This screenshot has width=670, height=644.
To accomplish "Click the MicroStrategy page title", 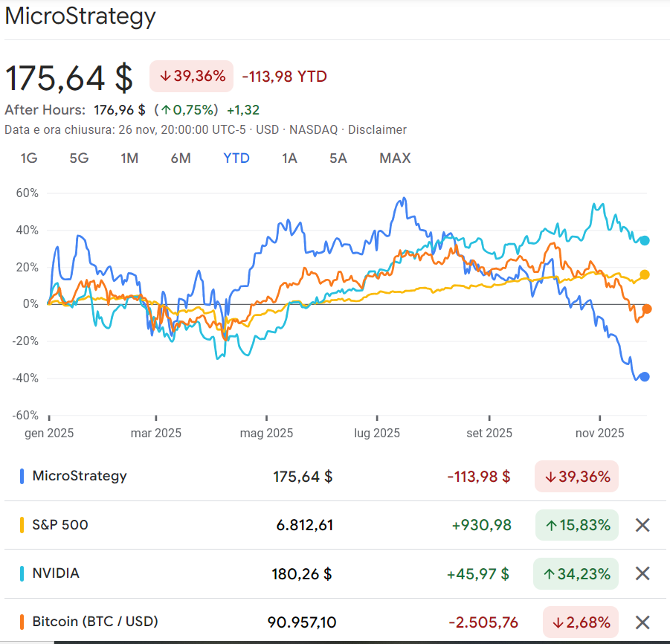I will pos(80,16).
